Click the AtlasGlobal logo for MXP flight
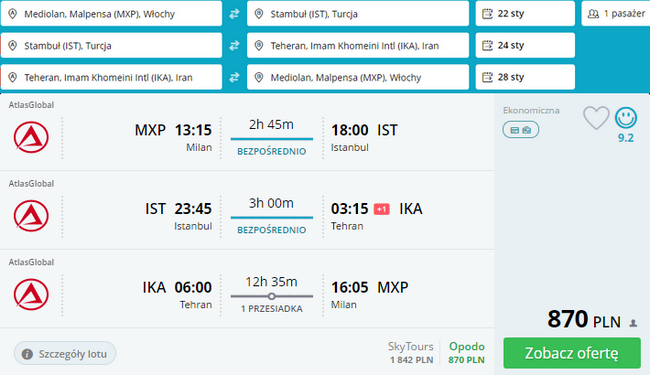 pos(31,137)
